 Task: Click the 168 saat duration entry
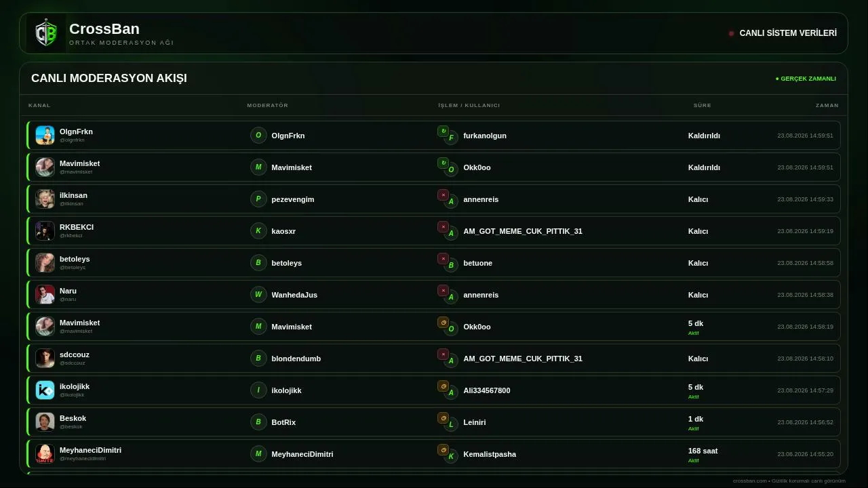point(703,451)
